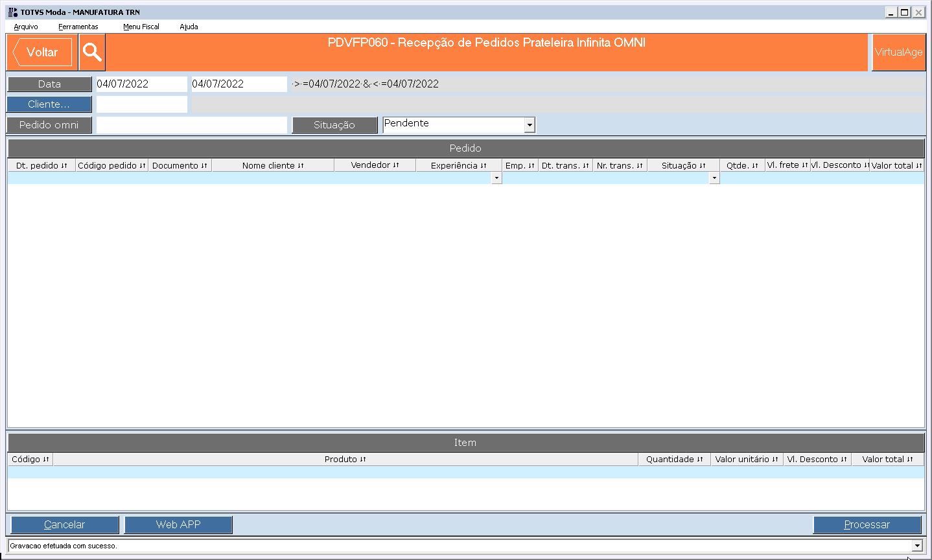The height and width of the screenshot is (560, 932).
Task: Open the Situação dropdown showing Pendente
Action: coord(459,125)
